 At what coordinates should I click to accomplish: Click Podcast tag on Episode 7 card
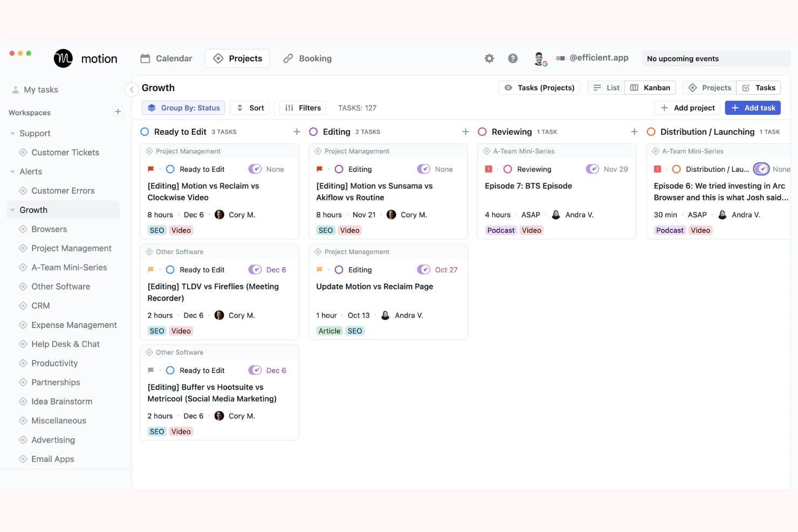click(501, 230)
